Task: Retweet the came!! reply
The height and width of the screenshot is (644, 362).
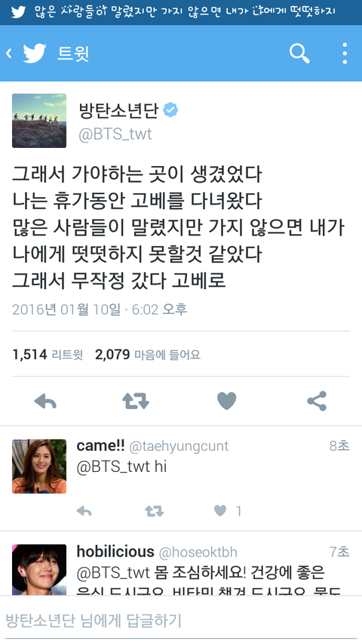Action: point(155,511)
